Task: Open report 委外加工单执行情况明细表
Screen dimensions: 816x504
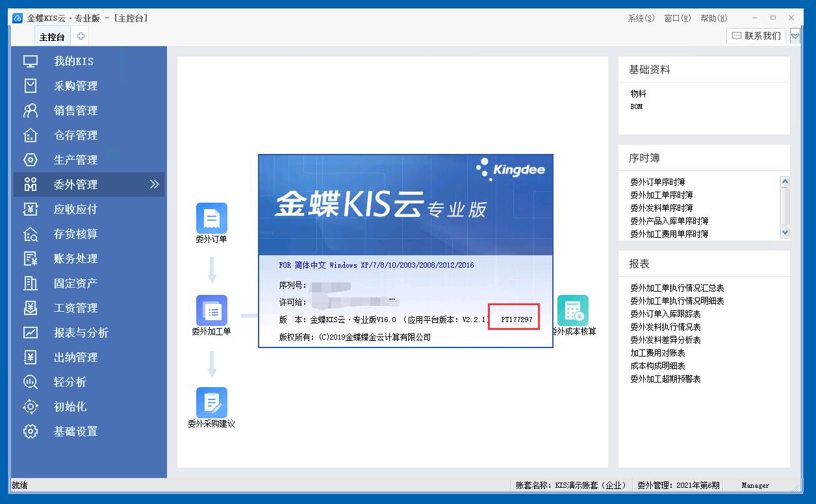Action: click(677, 301)
